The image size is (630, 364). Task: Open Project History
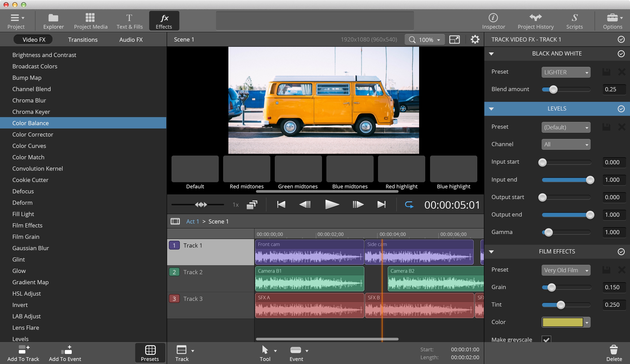535,21
